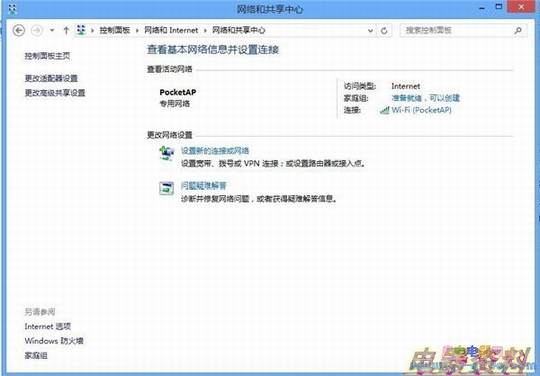Click the new connection setup icon

pyautogui.click(x=167, y=153)
